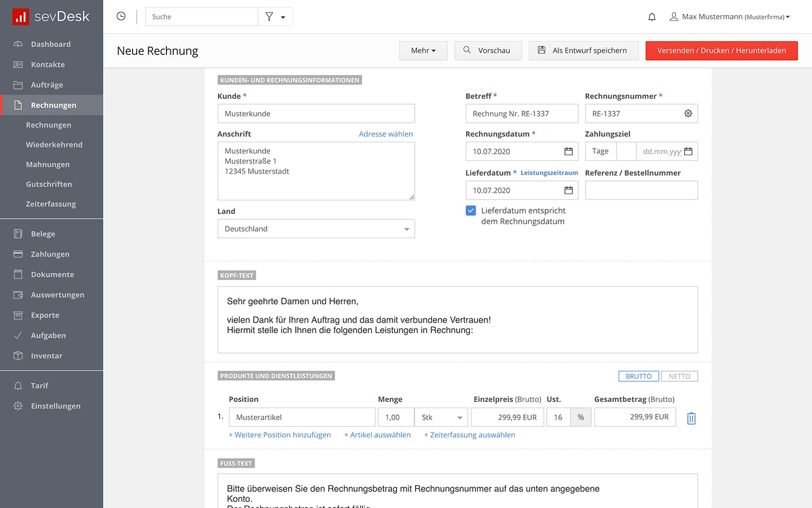This screenshot has width=812, height=508.
Task: Go to Belege in the sidebar
Action: [43, 234]
